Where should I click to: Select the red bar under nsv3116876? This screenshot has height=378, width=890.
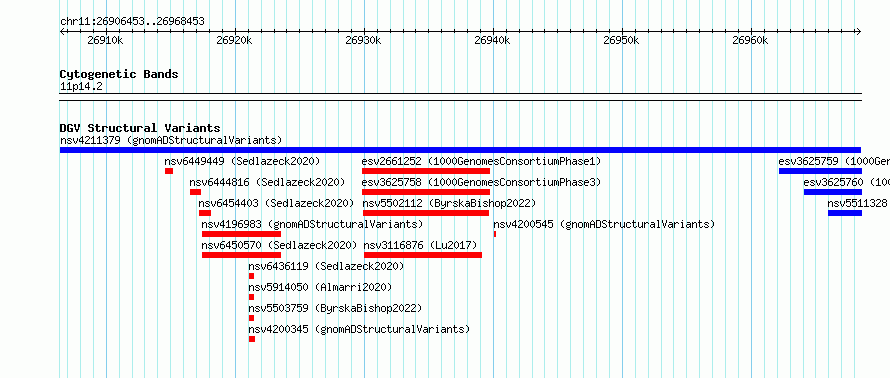point(423,255)
